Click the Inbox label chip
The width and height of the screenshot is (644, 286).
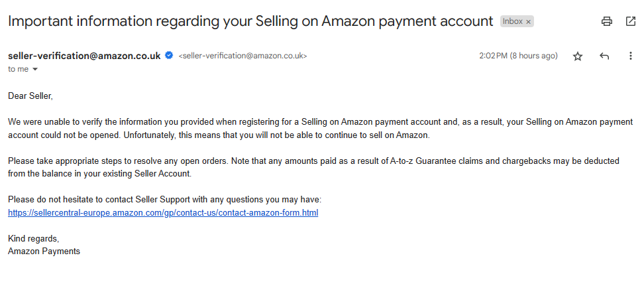[517, 21]
